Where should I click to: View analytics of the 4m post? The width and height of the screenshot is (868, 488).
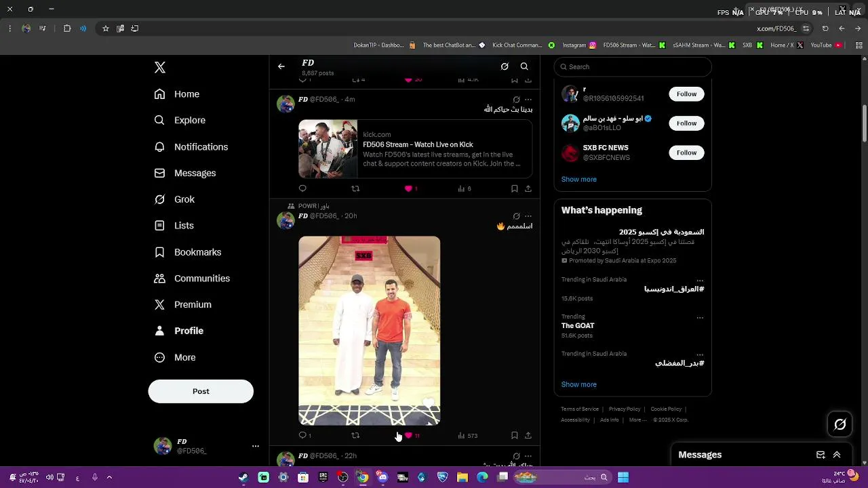tap(465, 188)
